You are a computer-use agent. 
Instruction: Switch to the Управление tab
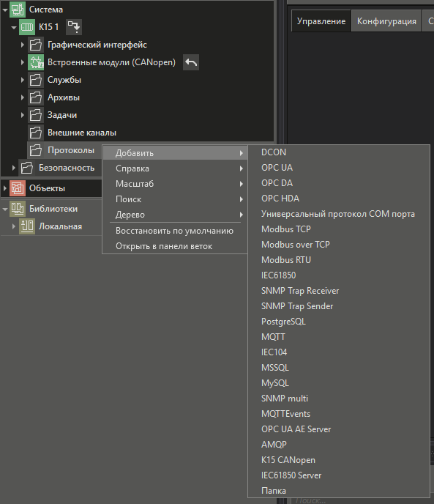point(321,21)
